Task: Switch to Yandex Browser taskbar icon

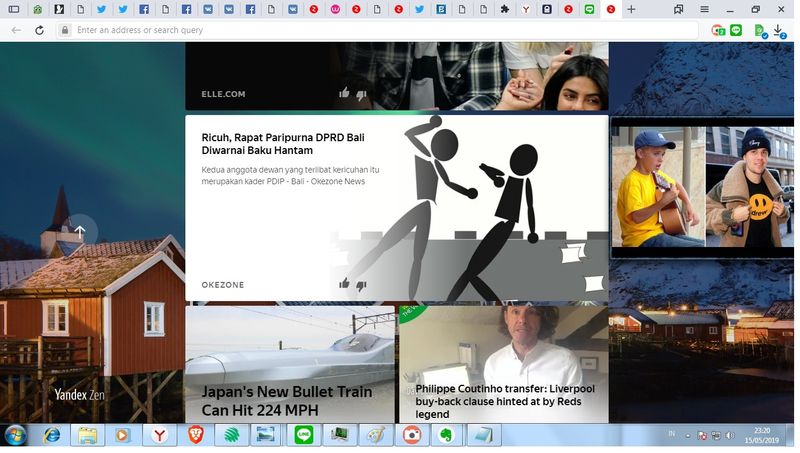Action: point(160,435)
